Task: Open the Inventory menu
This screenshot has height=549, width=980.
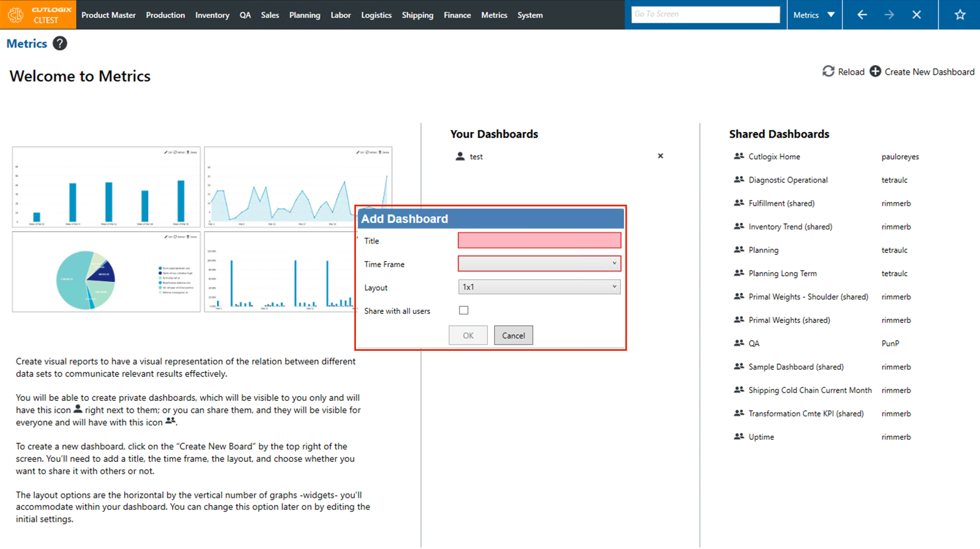Action: 212,15
